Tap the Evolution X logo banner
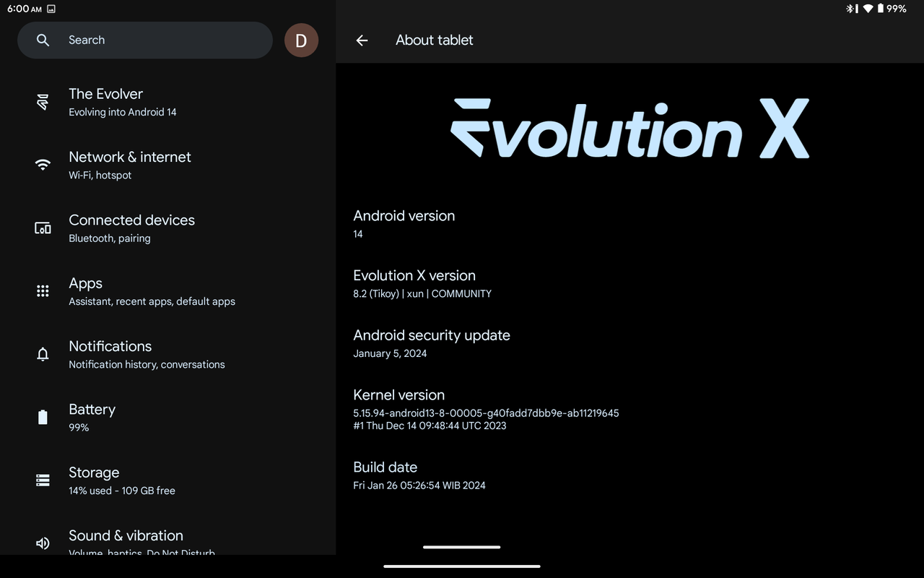This screenshot has width=924, height=578. point(629,129)
